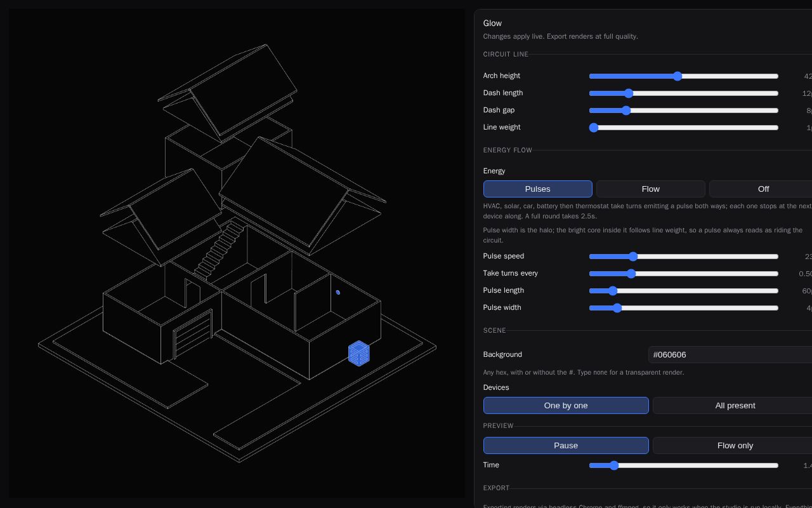The width and height of the screenshot is (812, 508).
Task: Scrub the preview Time slider
Action: pos(684,465)
